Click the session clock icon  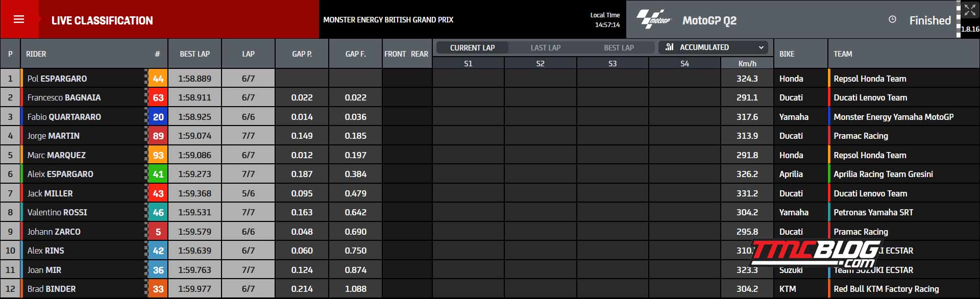892,19
